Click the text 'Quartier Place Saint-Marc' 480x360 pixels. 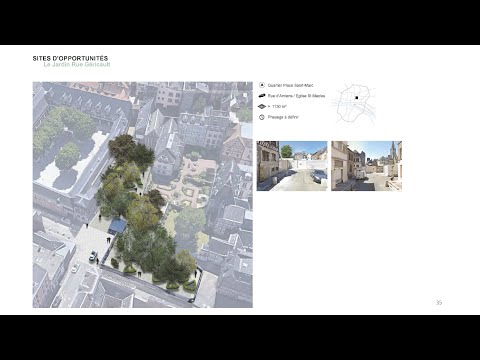291,85
